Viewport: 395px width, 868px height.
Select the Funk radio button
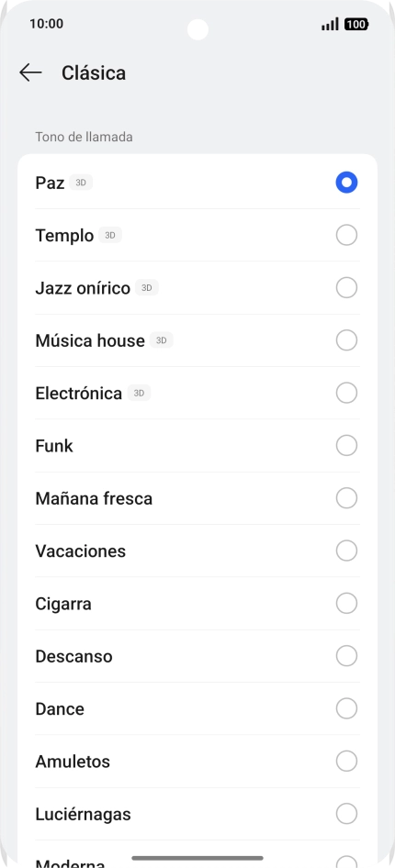tap(346, 446)
